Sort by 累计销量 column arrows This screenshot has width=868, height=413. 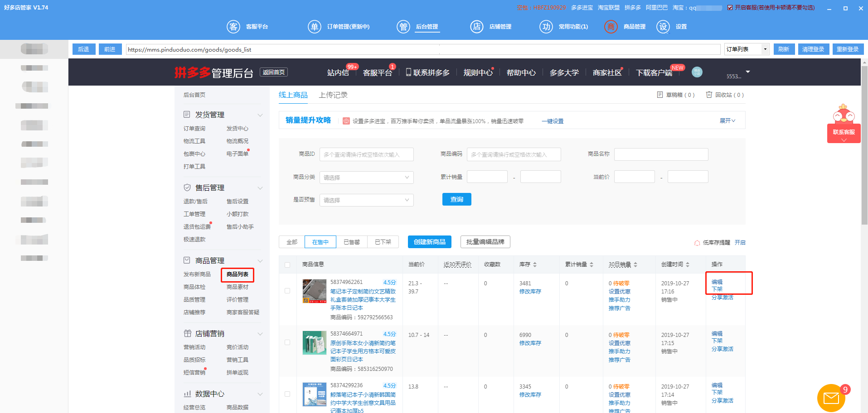coord(592,264)
